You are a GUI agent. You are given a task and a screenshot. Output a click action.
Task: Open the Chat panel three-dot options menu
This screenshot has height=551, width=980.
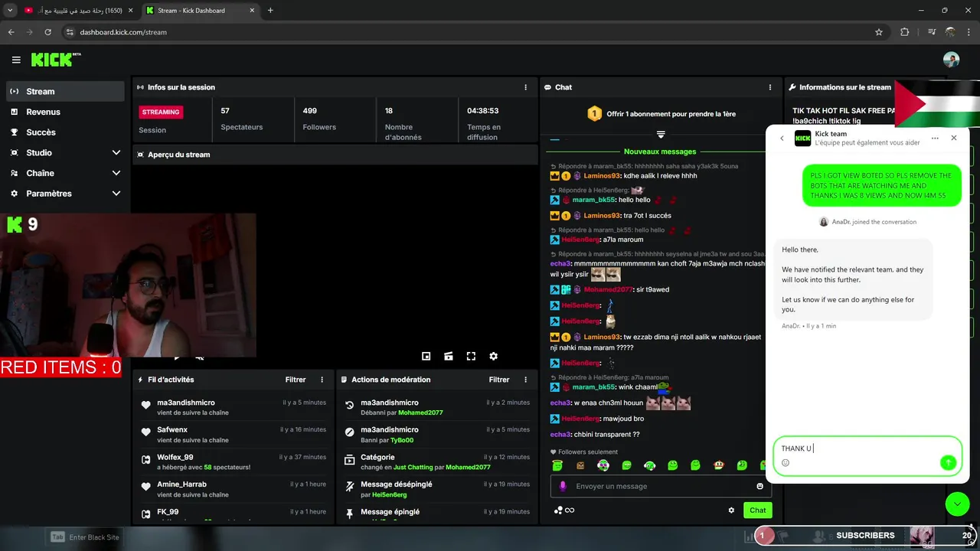point(770,87)
